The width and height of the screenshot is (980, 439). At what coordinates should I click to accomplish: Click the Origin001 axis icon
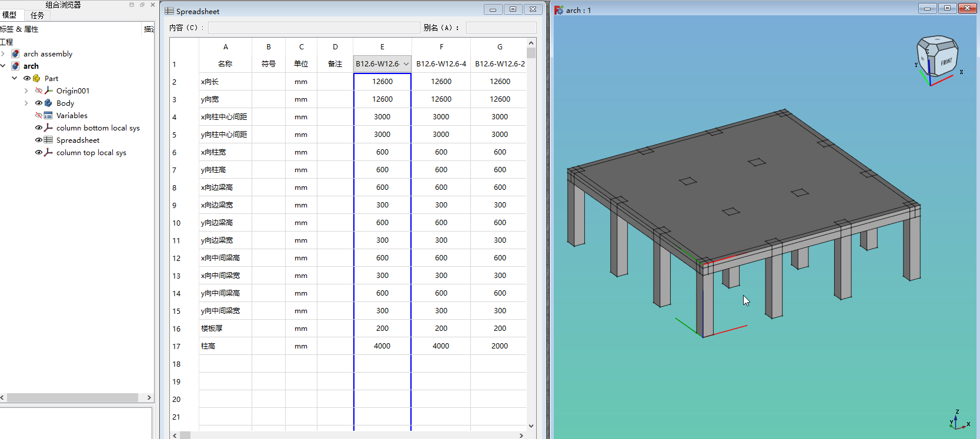[x=49, y=91]
